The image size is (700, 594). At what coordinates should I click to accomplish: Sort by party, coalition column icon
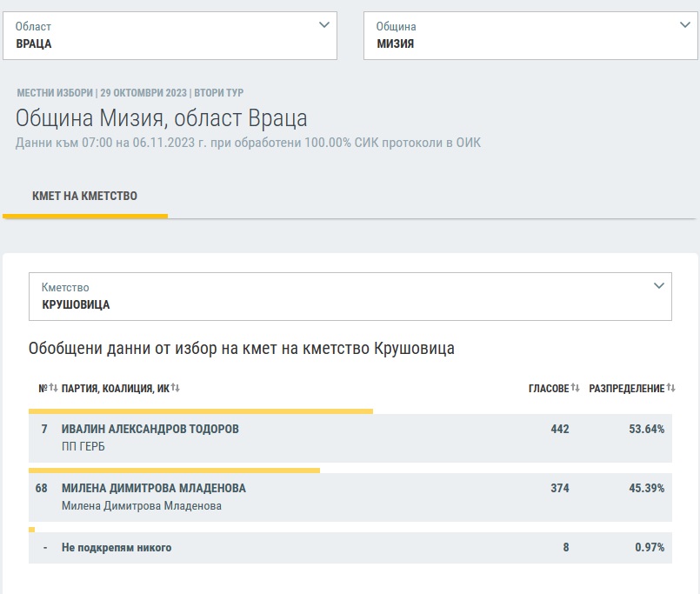(176, 388)
